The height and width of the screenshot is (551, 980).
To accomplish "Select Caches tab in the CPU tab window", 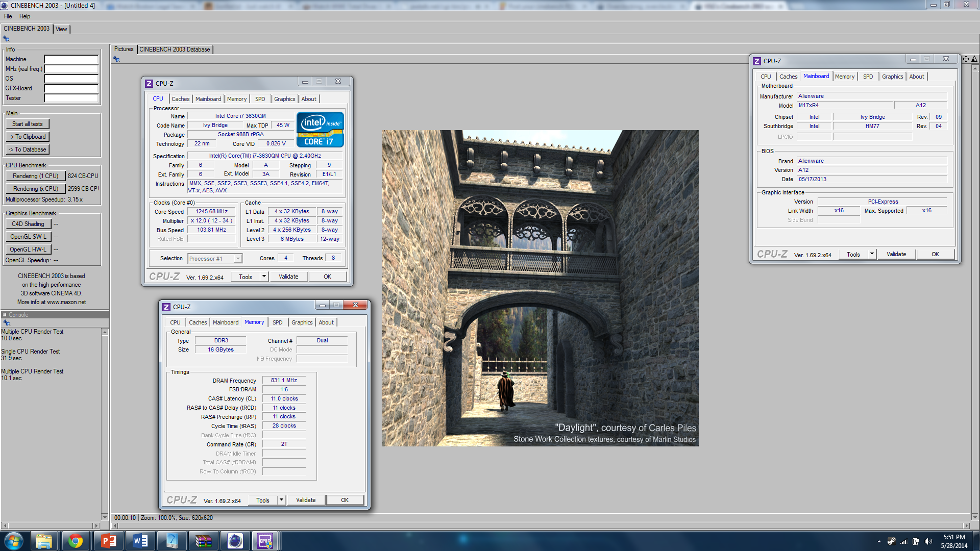I will click(180, 99).
